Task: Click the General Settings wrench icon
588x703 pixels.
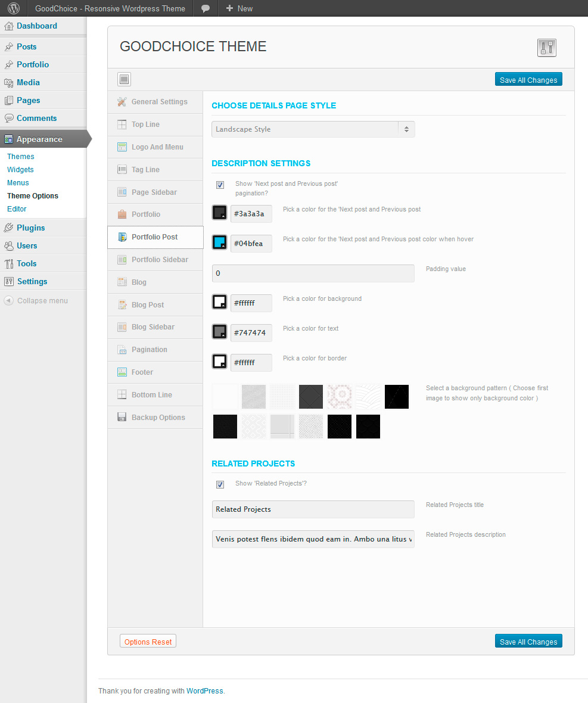Action: [x=122, y=102]
